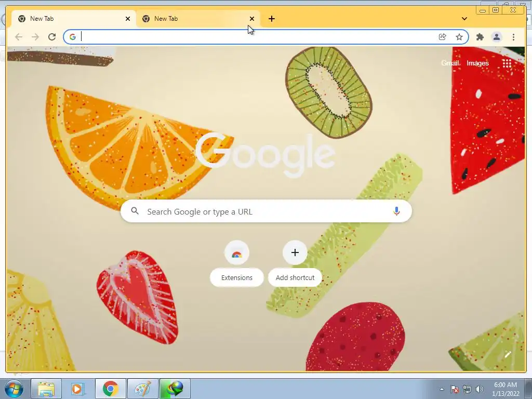The image size is (532, 399).
Task: Click the Google logo
Action: [x=265, y=155]
